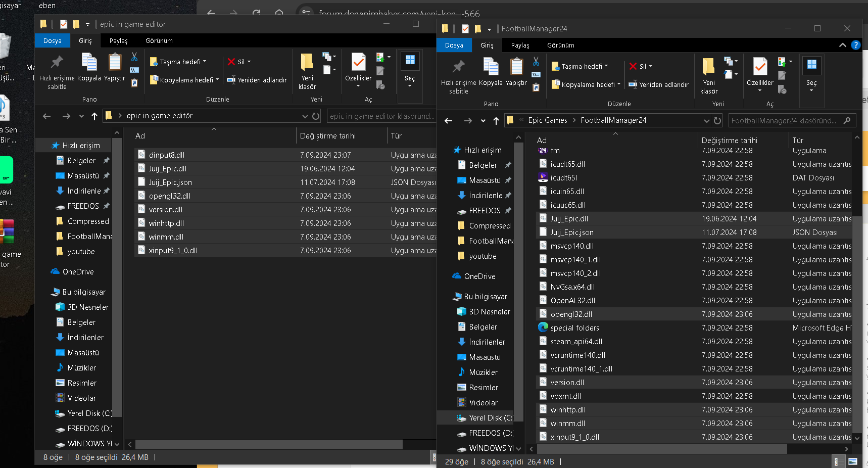This screenshot has height=468, width=868.
Task: Open Sil dropdown in FootballManager24 window
Action: (651, 66)
